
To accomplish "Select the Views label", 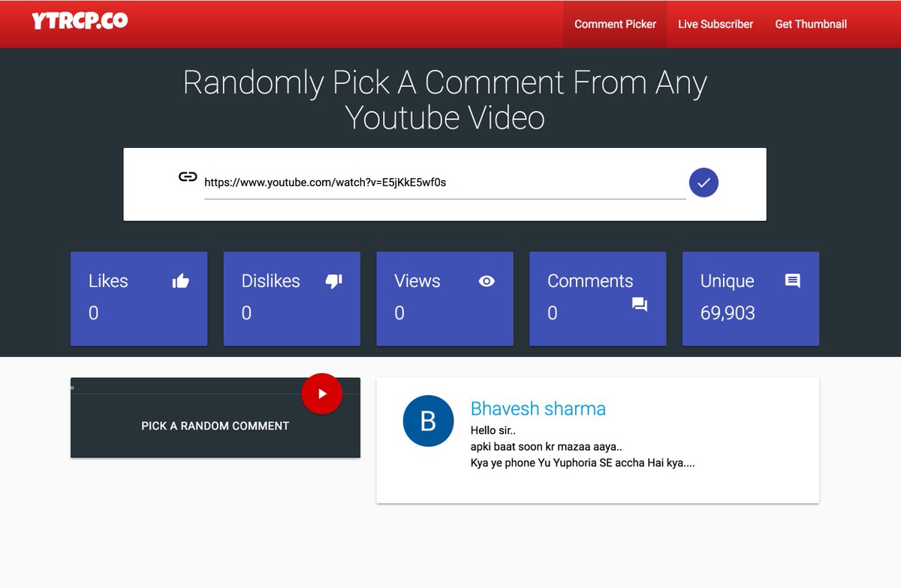I will point(417,281).
